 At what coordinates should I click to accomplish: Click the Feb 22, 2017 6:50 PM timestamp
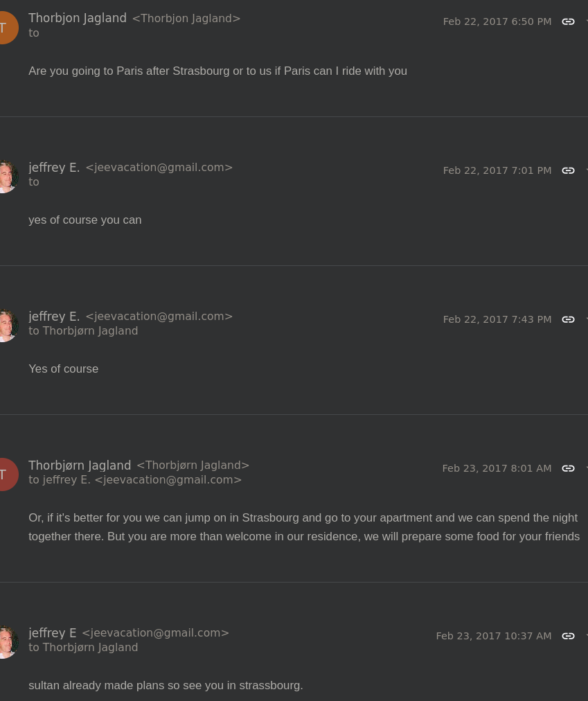[497, 21]
